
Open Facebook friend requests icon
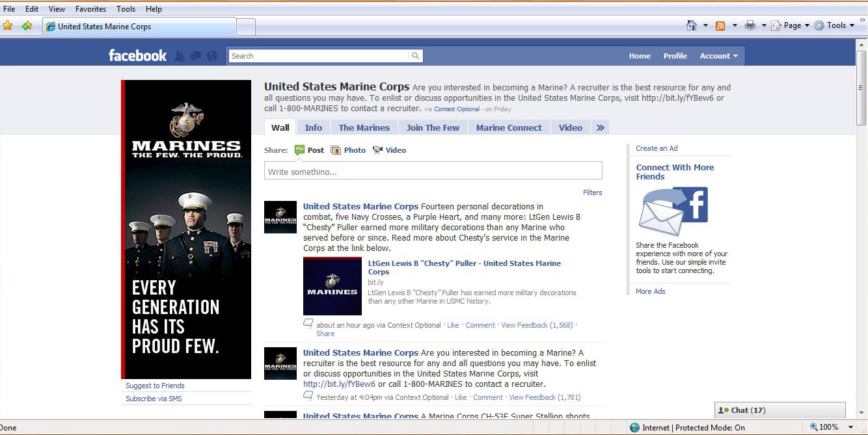[x=180, y=56]
